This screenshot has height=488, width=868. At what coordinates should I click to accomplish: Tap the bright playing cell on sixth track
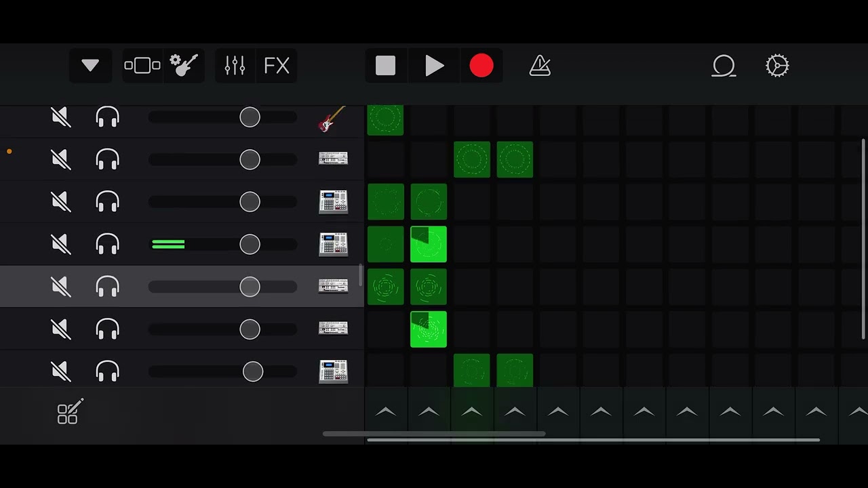pos(429,329)
